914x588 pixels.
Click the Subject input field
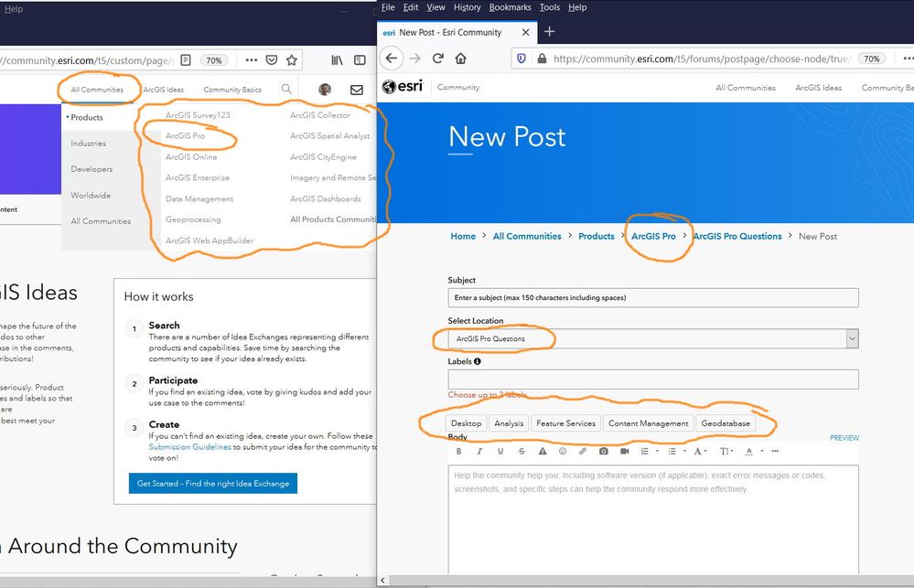[653, 297]
